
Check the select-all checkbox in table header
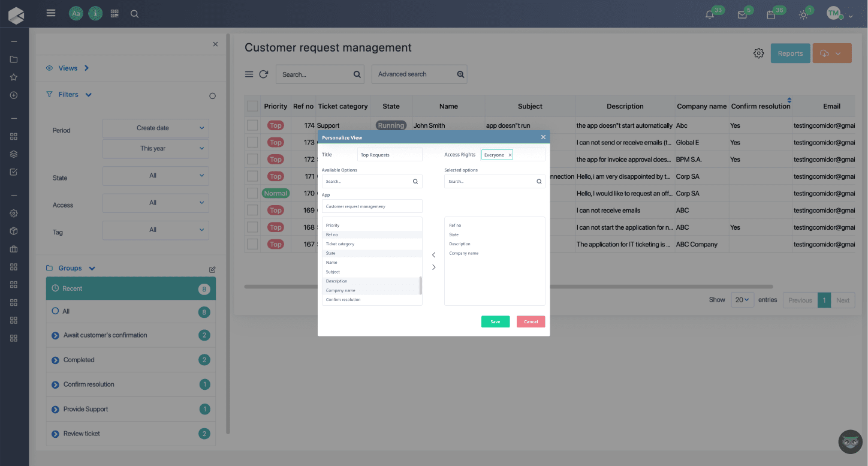tap(252, 105)
